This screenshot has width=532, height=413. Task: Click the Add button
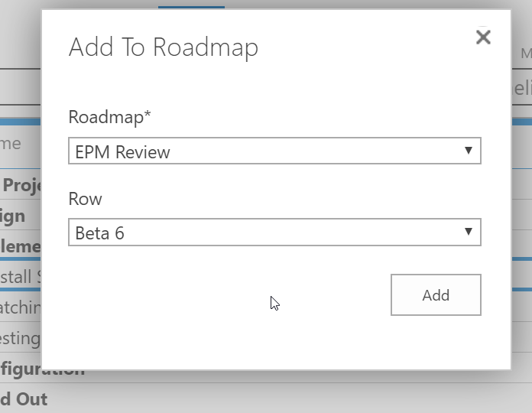tap(436, 295)
